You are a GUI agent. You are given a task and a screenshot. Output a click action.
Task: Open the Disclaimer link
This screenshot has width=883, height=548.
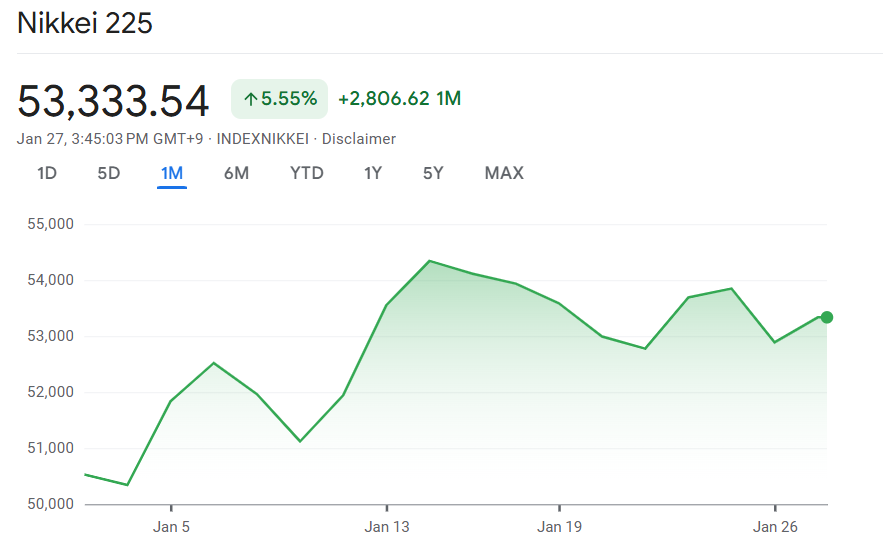[x=359, y=139]
